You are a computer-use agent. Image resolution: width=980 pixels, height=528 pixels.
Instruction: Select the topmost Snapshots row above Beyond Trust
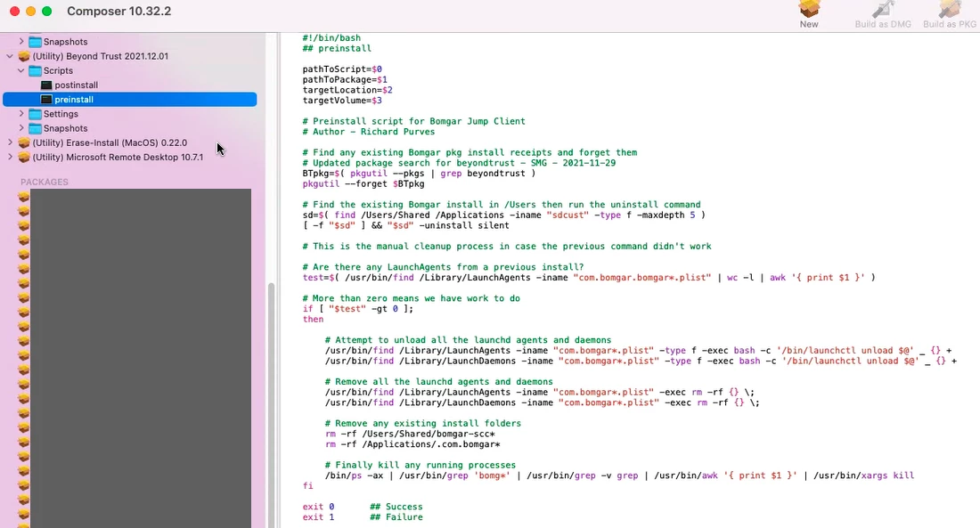130,42
